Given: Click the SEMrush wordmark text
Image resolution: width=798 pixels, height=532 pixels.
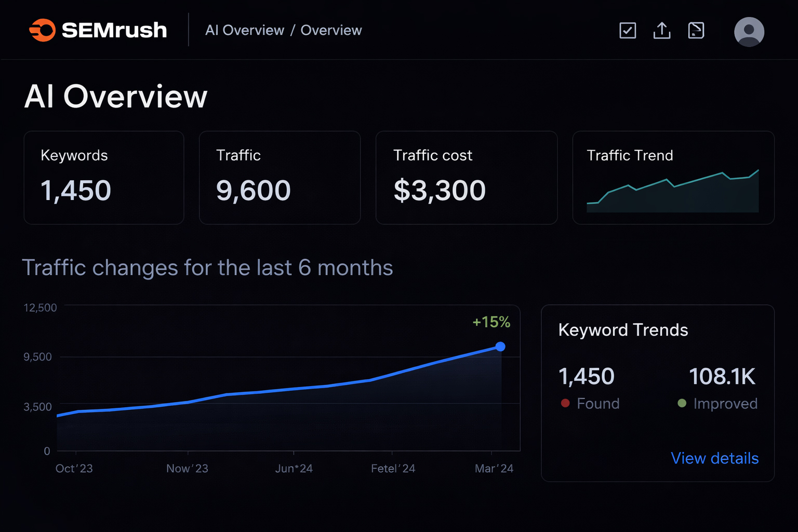Looking at the screenshot, I should tap(114, 30).
